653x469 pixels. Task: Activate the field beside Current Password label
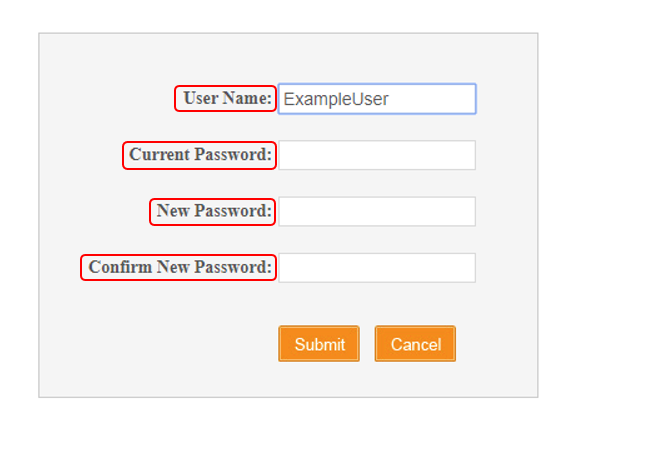point(377,155)
